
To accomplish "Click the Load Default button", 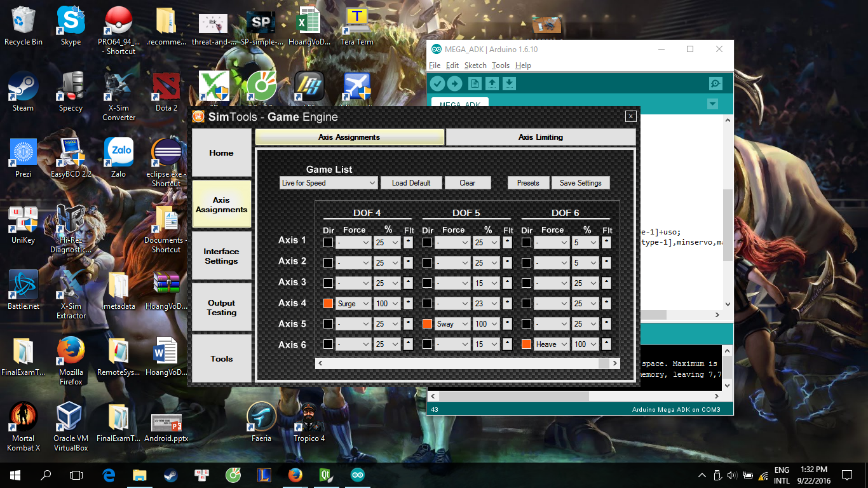I will [x=411, y=183].
